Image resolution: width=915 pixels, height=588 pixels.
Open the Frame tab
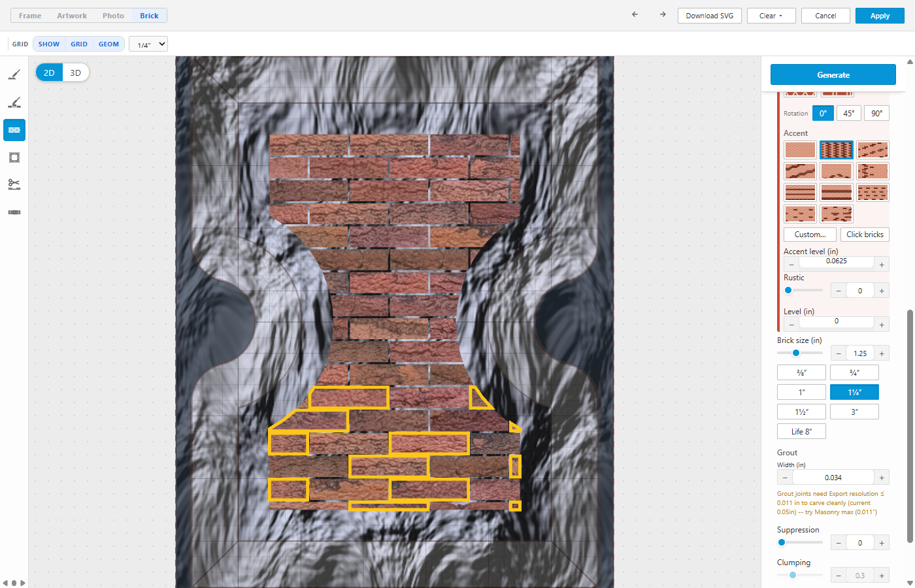(30, 16)
